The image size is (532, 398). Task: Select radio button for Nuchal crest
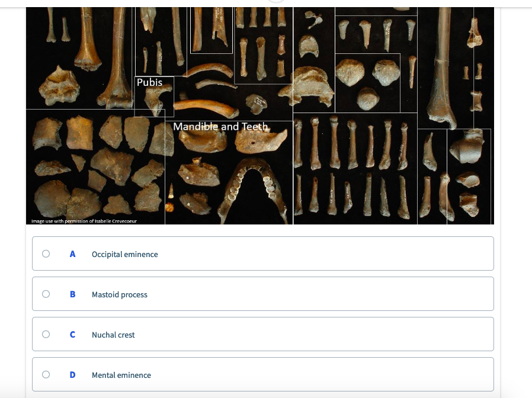46,334
